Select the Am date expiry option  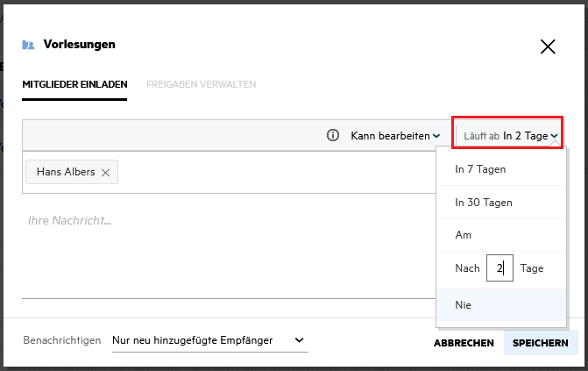(x=464, y=236)
